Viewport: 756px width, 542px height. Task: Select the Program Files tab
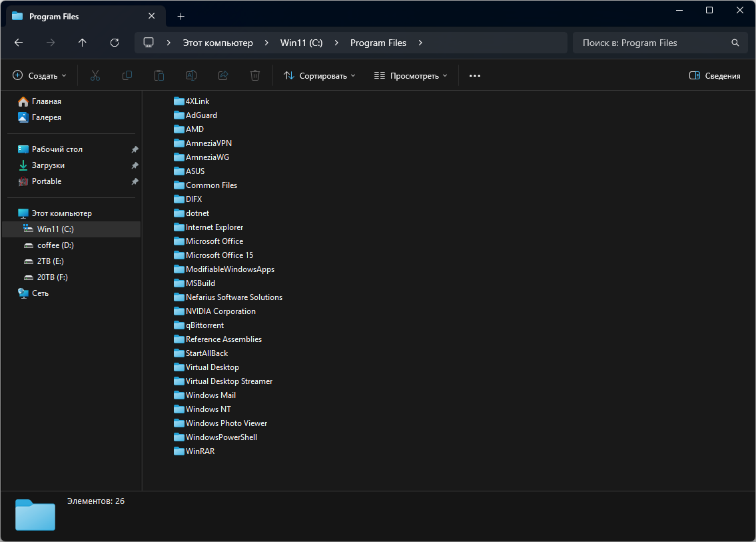pyautogui.click(x=86, y=16)
